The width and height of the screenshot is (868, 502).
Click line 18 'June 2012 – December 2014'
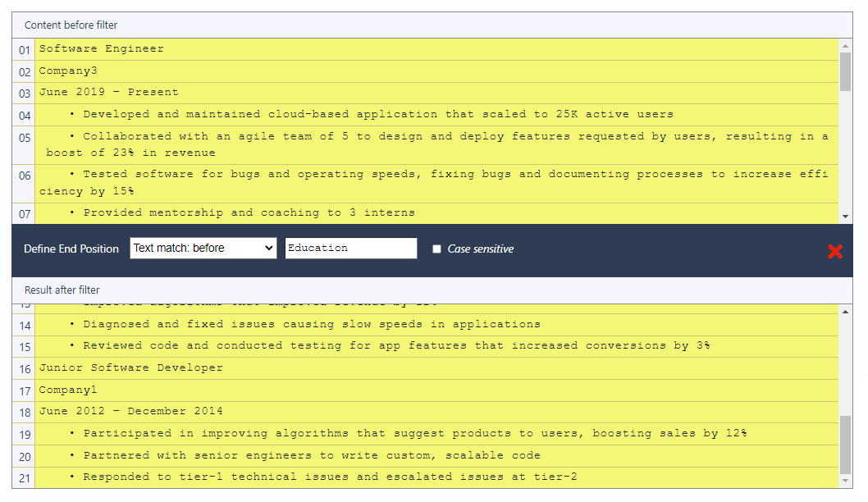click(131, 412)
